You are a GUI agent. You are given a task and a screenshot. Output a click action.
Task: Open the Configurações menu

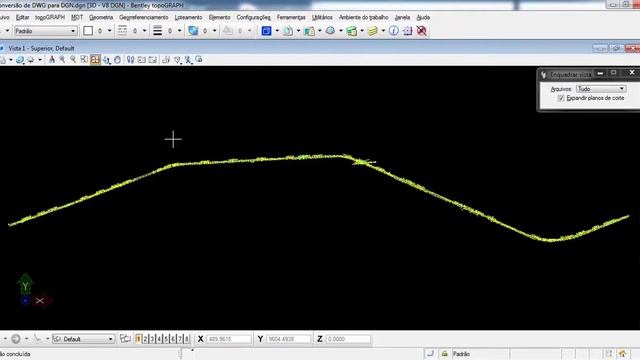[x=253, y=17]
